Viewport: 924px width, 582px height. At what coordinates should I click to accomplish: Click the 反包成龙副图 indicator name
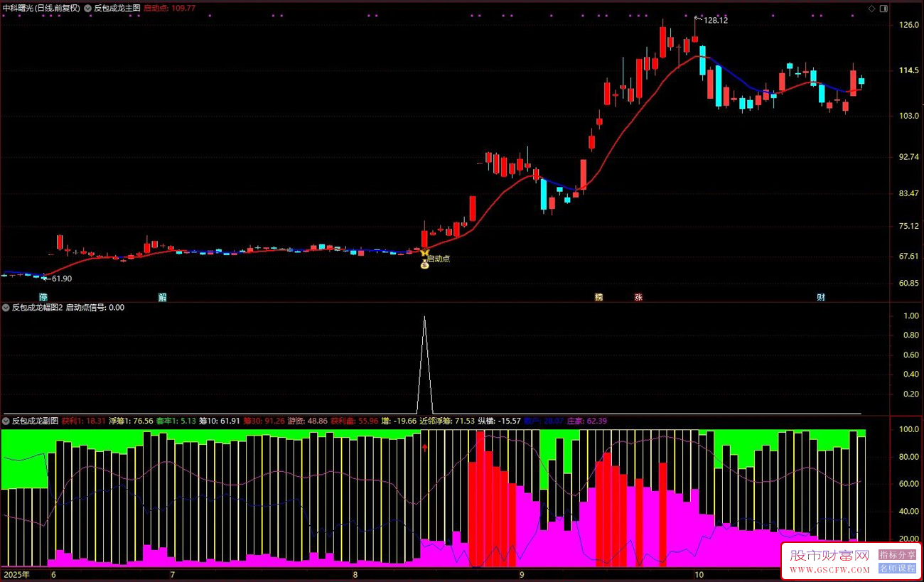point(35,421)
